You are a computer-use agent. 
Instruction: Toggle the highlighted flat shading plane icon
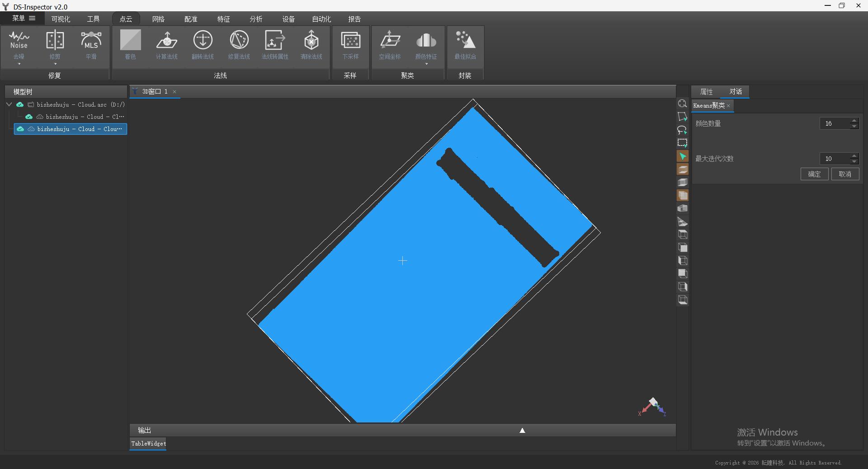(x=683, y=169)
